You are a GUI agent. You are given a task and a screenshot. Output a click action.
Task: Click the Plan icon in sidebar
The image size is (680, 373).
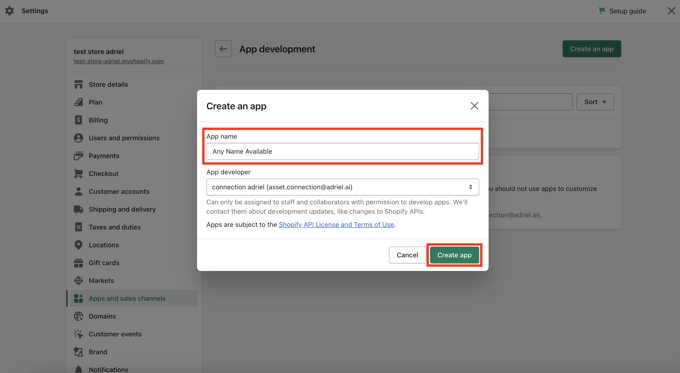point(78,102)
